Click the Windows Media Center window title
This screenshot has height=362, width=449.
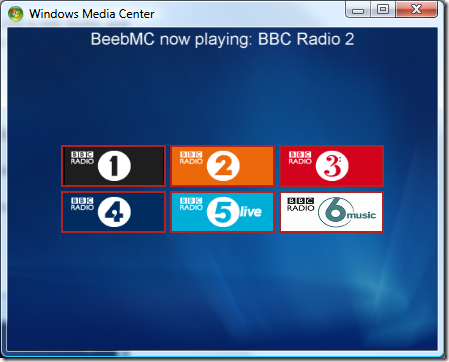[x=92, y=14]
